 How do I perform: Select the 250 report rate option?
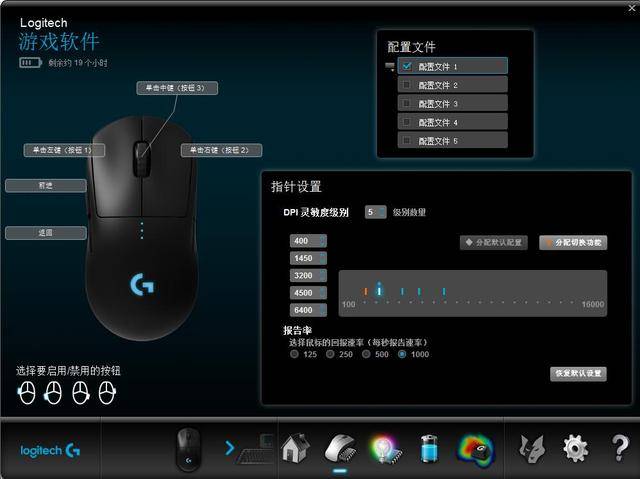tap(330, 354)
